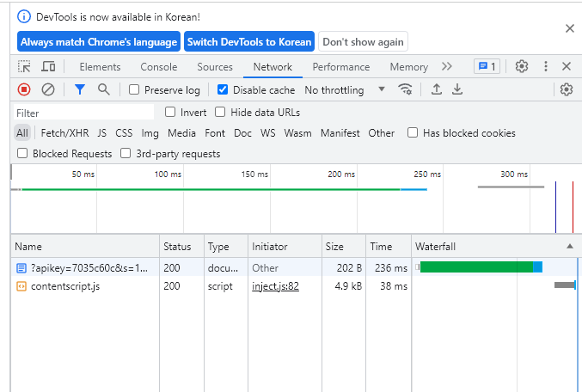Sort by the Status column header
Screen dimensions: 582x392
click(181, 246)
